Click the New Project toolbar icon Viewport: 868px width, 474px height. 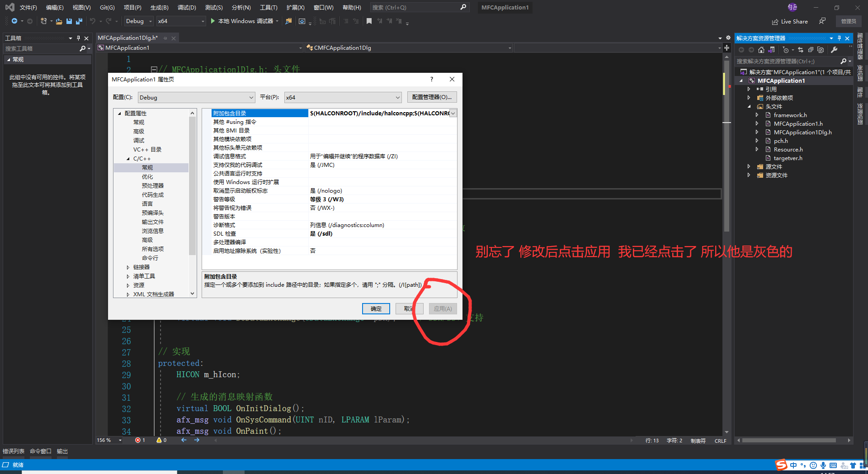coord(43,21)
